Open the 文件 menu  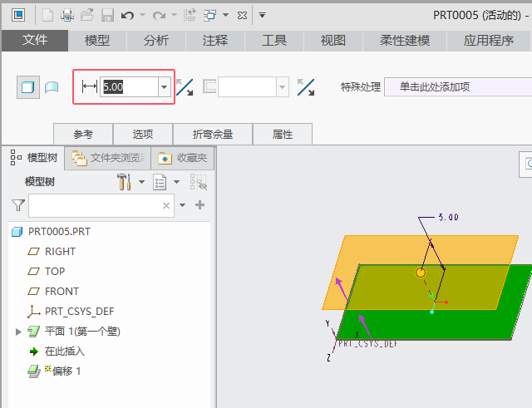(35, 41)
